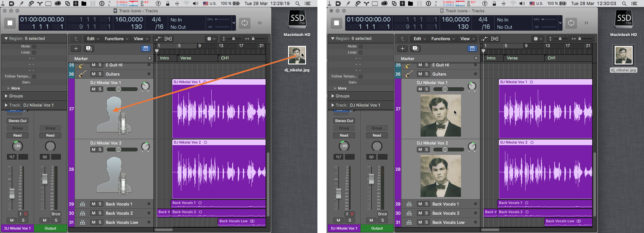
Task: Solo the DJ Nikolai Vox 2 track, 12:30:03 screenshot
Action: [426, 150]
